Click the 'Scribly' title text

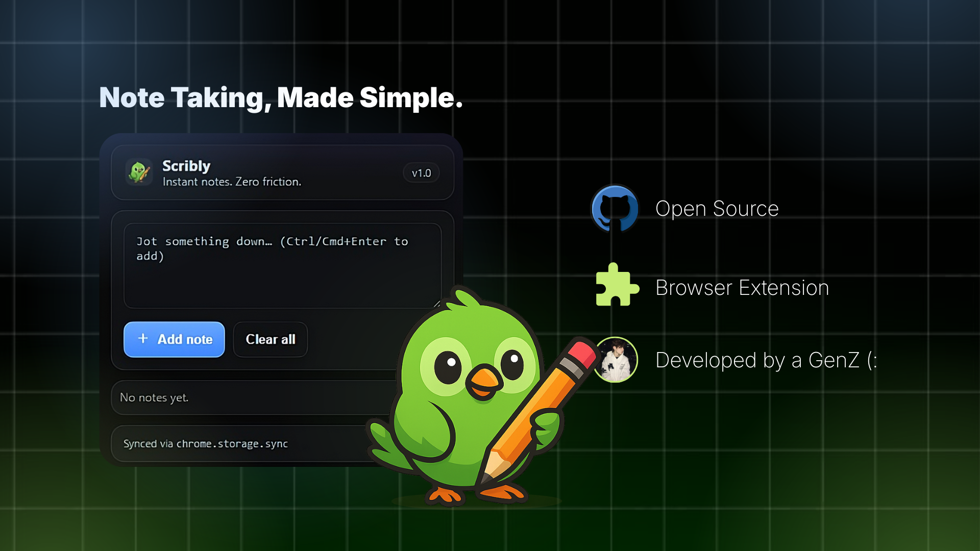(x=186, y=166)
